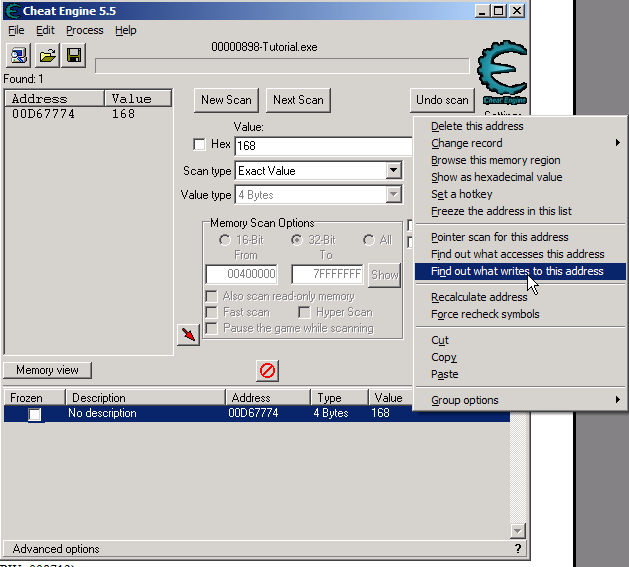Click the Address header in found list
The width and height of the screenshot is (629, 567).
coord(55,99)
